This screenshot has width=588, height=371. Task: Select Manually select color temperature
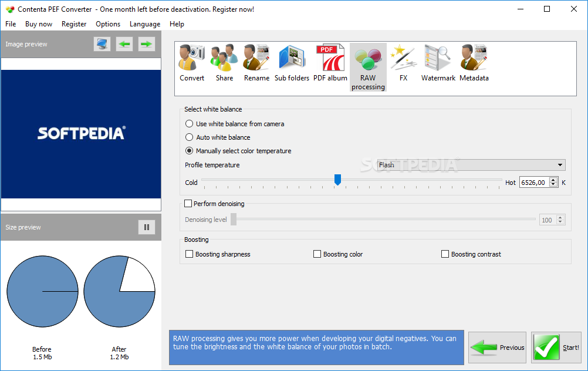pos(238,151)
